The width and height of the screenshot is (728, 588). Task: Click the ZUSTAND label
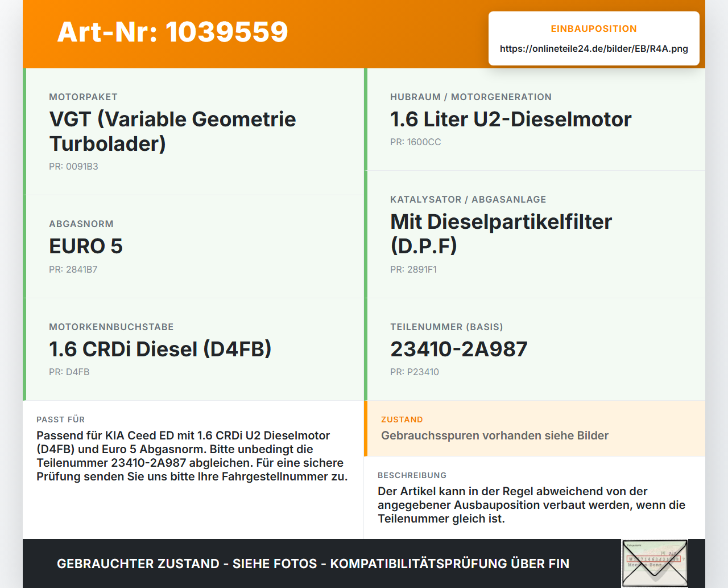(x=402, y=420)
